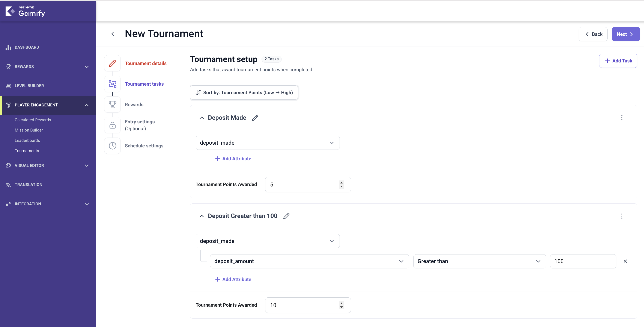Click the value field showing 100
The image size is (644, 327).
point(583,261)
